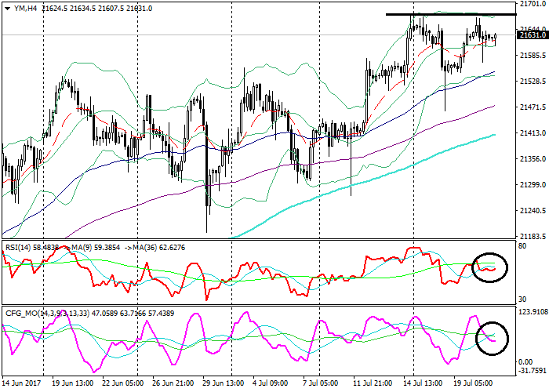This screenshot has height=392, width=549.
Task: Click the 19 Jul 05:00 time label
Action: coord(473,383)
